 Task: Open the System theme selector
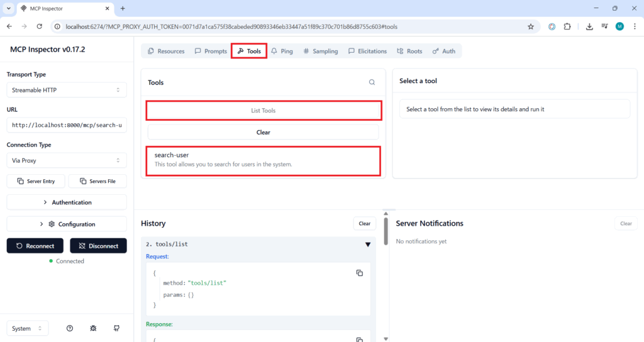point(28,328)
